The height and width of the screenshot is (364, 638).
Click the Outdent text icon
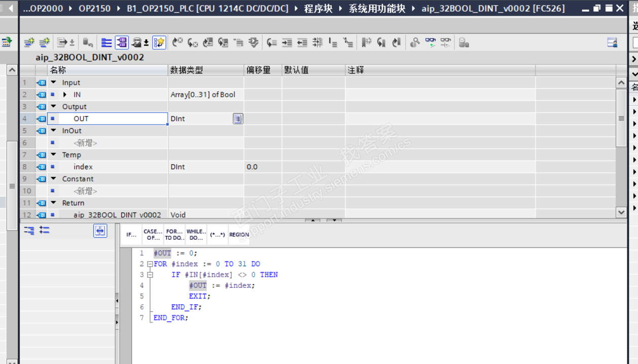(302, 43)
